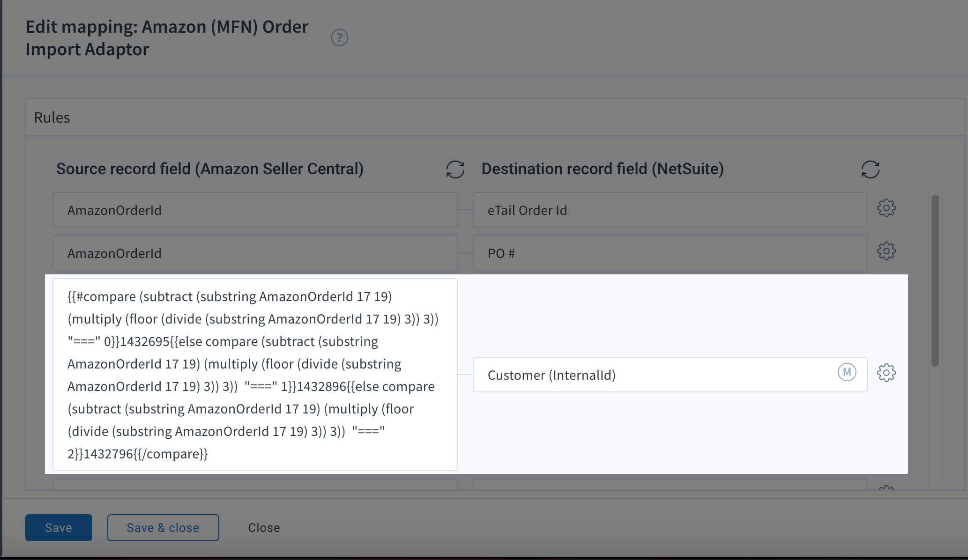Viewport: 968px width, 560px height.
Task: Click the M badge in Customer (InternalId) field
Action: tap(847, 372)
